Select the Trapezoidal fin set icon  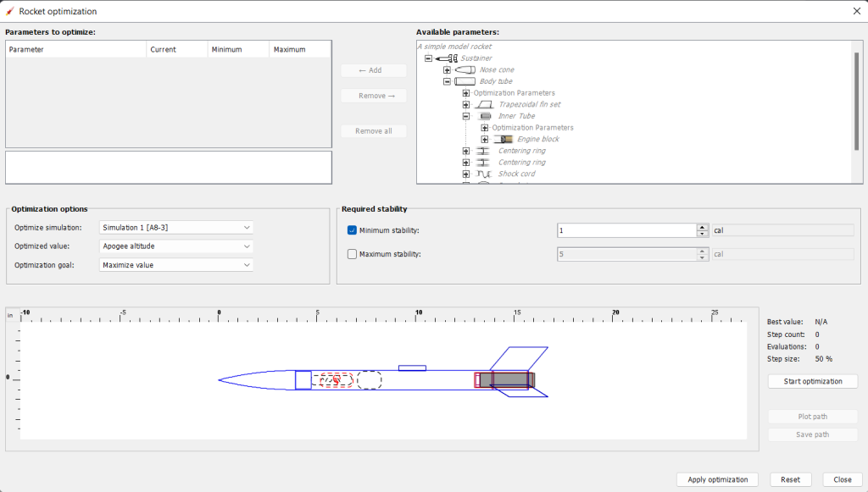pos(483,105)
